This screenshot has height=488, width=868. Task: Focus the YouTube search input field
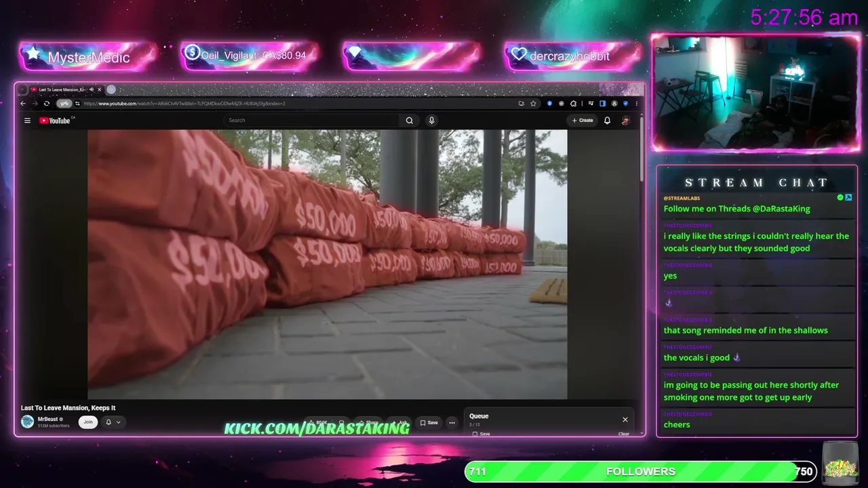click(312, 121)
